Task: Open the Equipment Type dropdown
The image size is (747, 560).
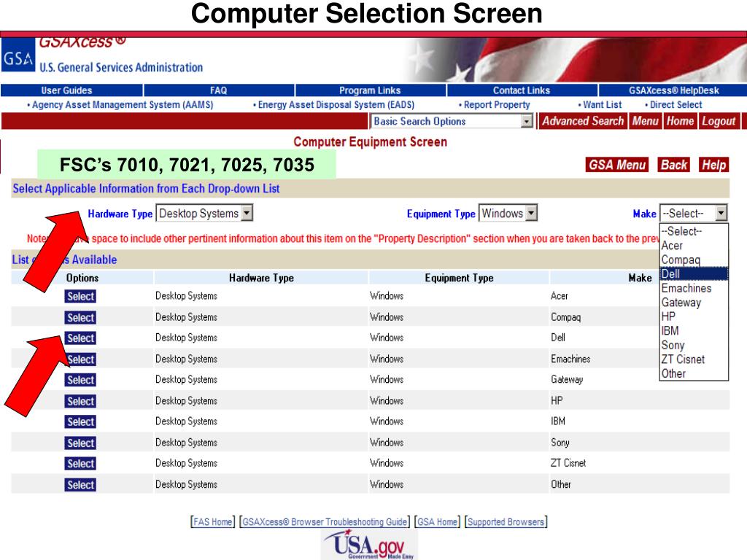Action: click(x=508, y=214)
